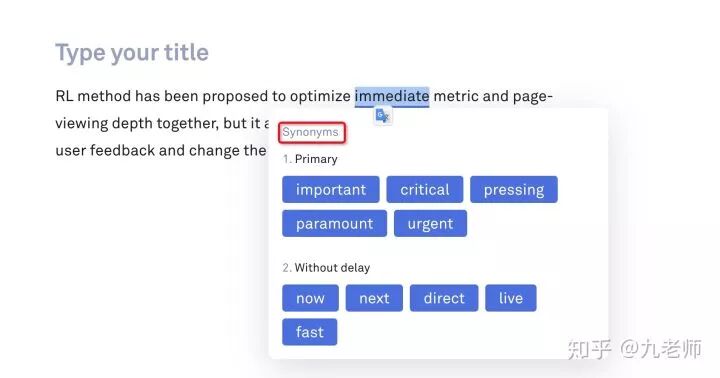
Task: Choose synonym 'important'
Action: [x=331, y=189]
